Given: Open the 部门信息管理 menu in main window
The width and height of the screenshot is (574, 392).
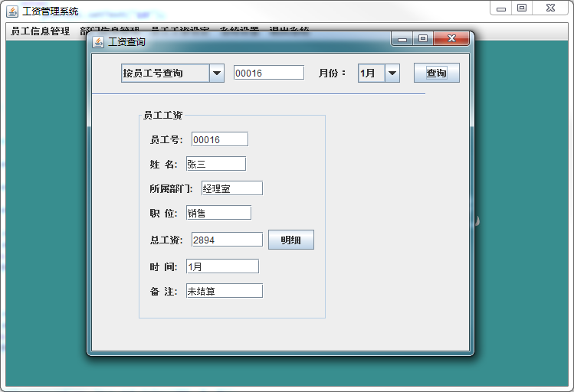Looking at the screenshot, I should coord(110,29).
